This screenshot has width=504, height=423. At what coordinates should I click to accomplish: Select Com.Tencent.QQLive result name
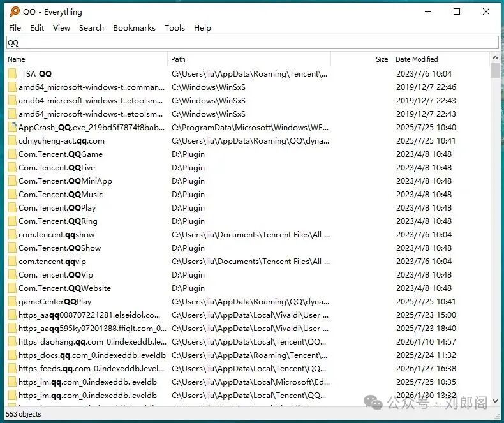click(x=57, y=168)
